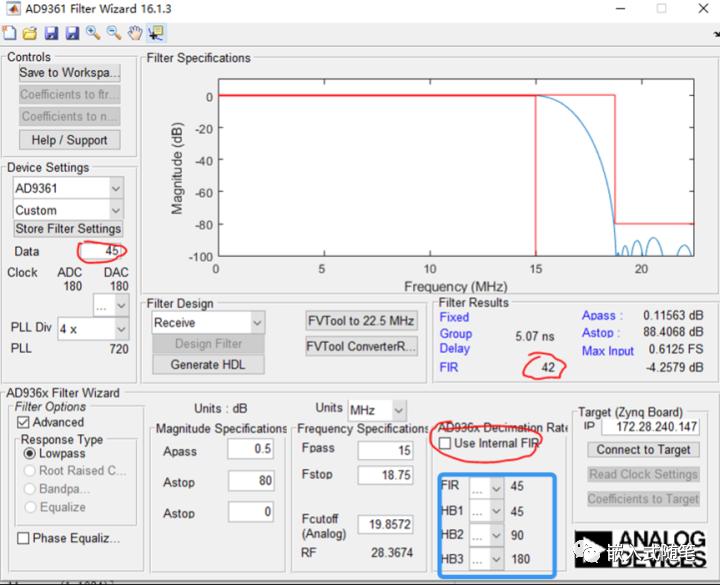The width and height of the screenshot is (720, 585).
Task: Click the Apass value field 0.5
Action: (x=251, y=449)
